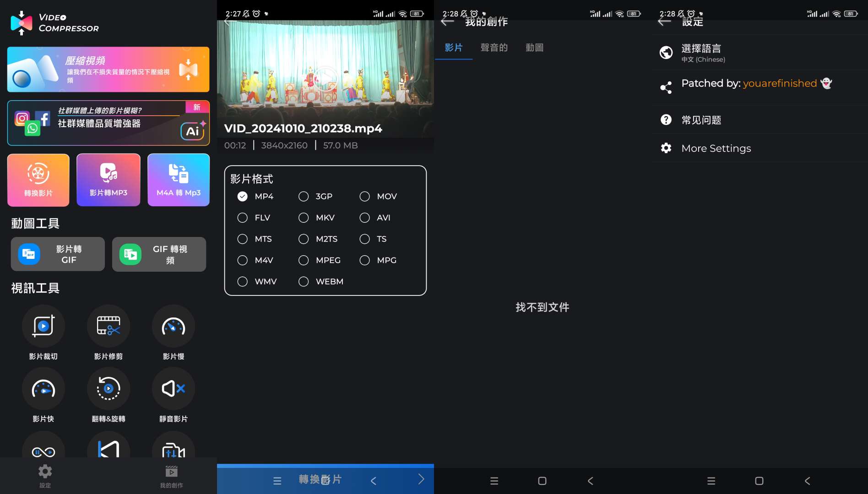Screen dimensions: 868x494
Task: Select the 影片裁切 crop icon
Action: click(x=43, y=326)
